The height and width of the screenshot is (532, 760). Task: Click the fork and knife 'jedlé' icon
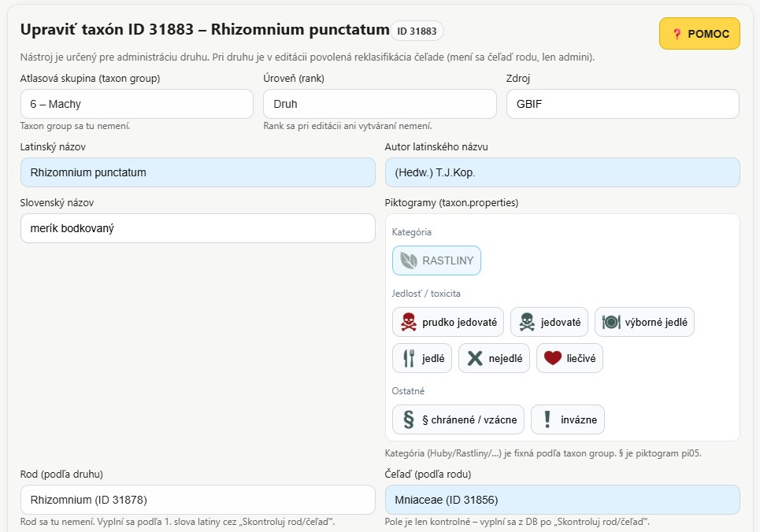point(409,358)
